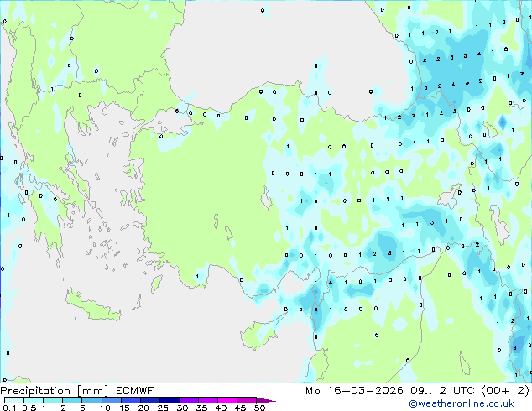Pick the legend swatch between 5 and 10
Viewport: 532px width, 411px height.
click(x=91, y=400)
